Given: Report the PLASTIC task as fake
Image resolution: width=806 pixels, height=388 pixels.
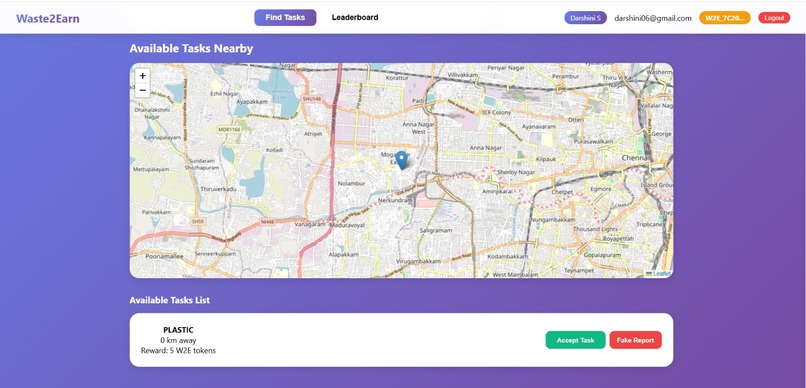Looking at the screenshot, I should tap(635, 340).
